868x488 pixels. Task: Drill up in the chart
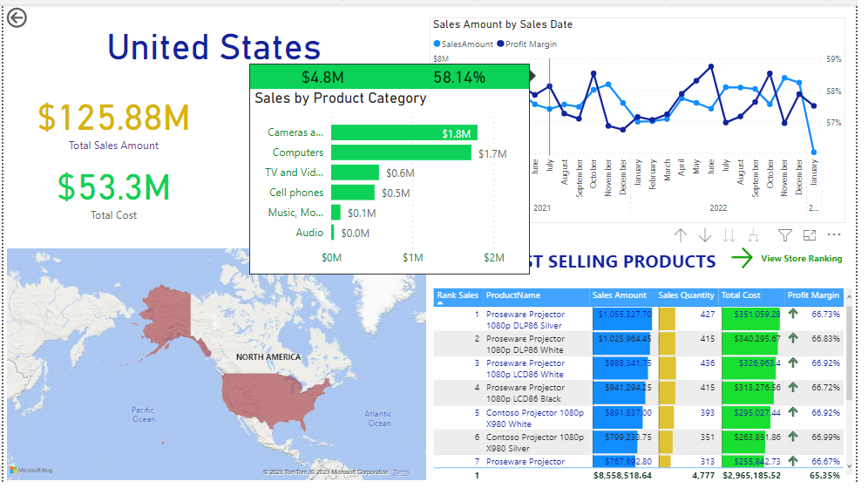pos(681,235)
